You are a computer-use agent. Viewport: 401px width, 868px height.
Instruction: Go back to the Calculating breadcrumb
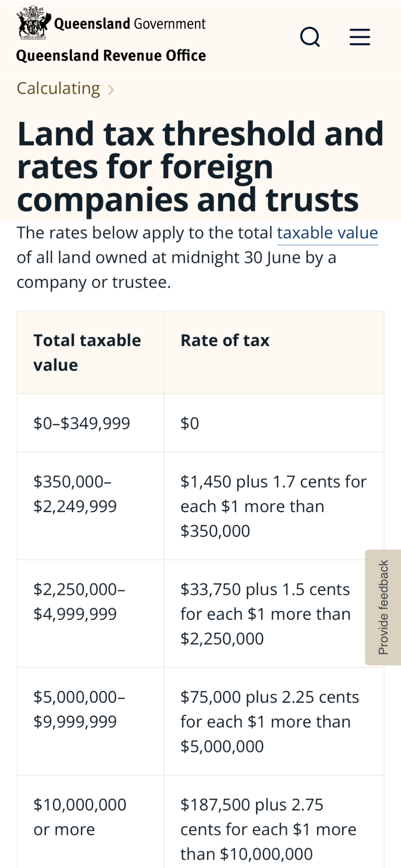pos(58,88)
